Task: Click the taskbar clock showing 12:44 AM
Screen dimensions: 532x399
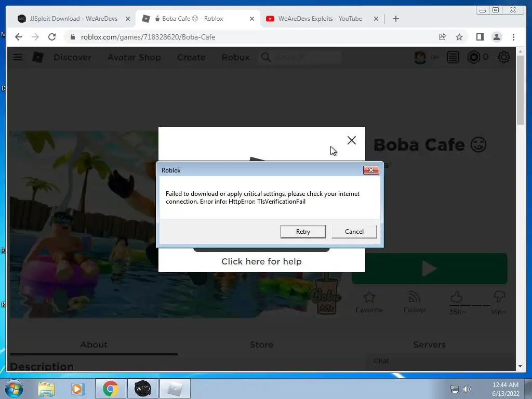Action: click(x=506, y=389)
